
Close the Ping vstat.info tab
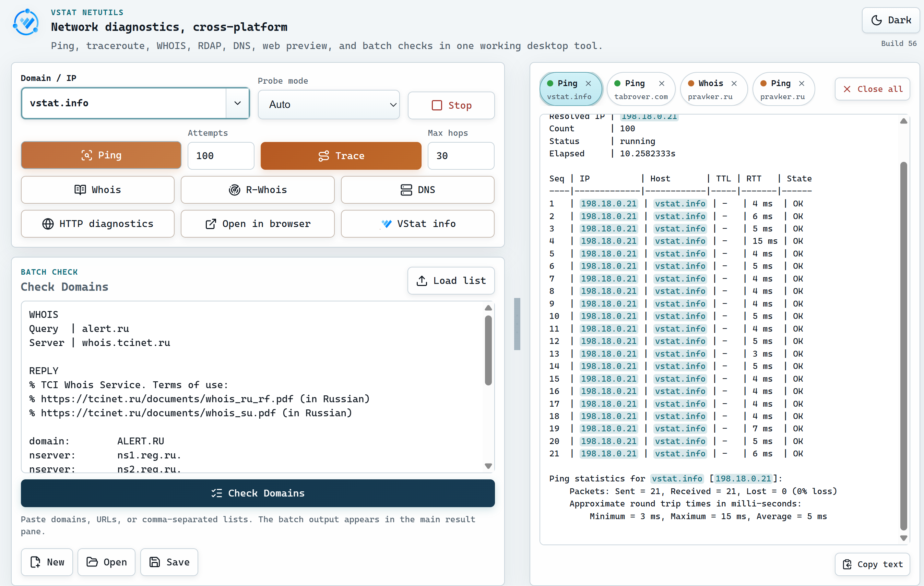pos(588,84)
